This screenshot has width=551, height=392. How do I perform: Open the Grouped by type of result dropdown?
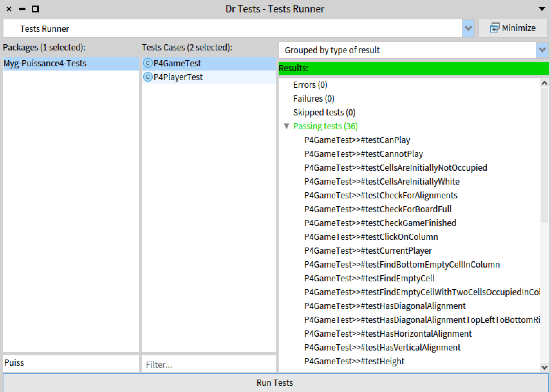click(542, 50)
